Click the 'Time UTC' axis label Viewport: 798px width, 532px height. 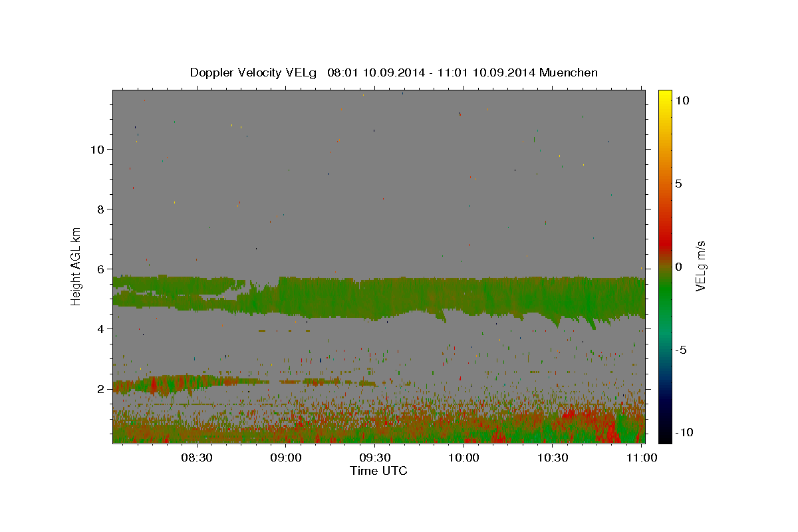click(378, 471)
